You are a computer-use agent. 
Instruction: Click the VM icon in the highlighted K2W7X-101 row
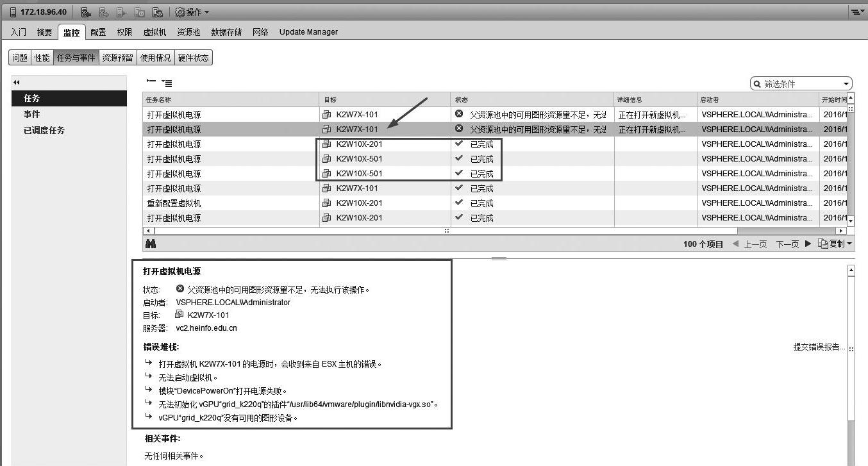pos(326,129)
